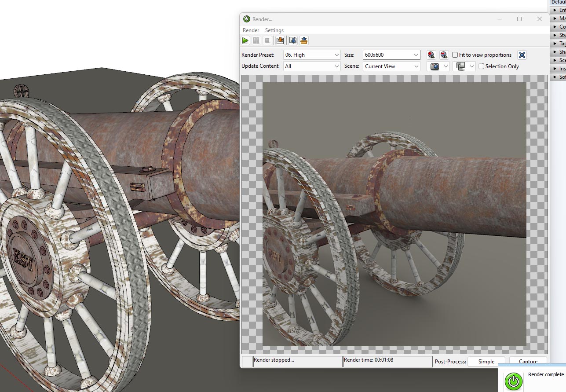Click the Capture button
Viewport: 566px width, 392px height.
point(528,361)
